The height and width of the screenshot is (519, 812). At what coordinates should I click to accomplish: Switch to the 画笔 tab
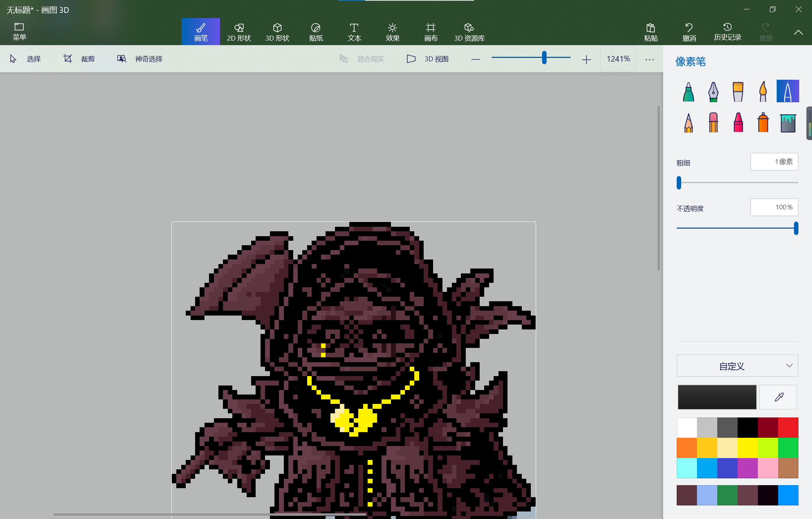[x=201, y=32]
